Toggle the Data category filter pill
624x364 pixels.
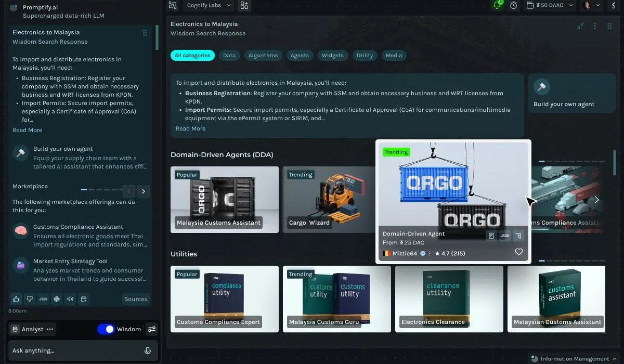[229, 55]
